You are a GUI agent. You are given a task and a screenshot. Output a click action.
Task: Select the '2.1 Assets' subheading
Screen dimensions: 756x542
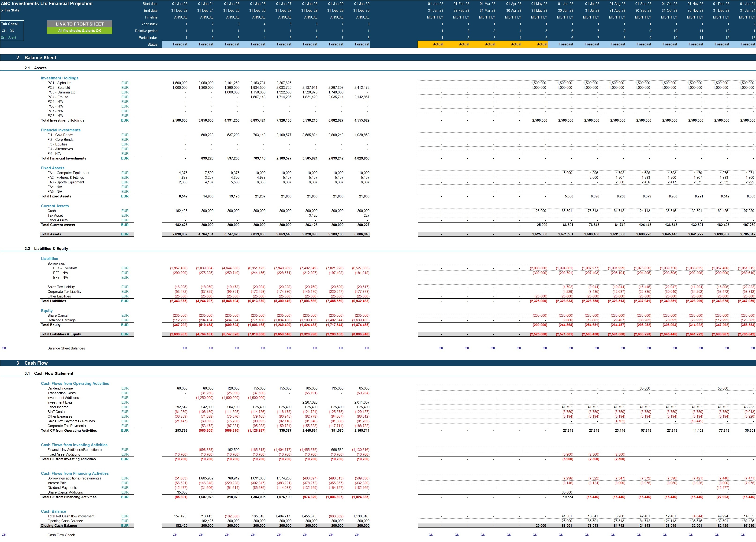coord(35,68)
